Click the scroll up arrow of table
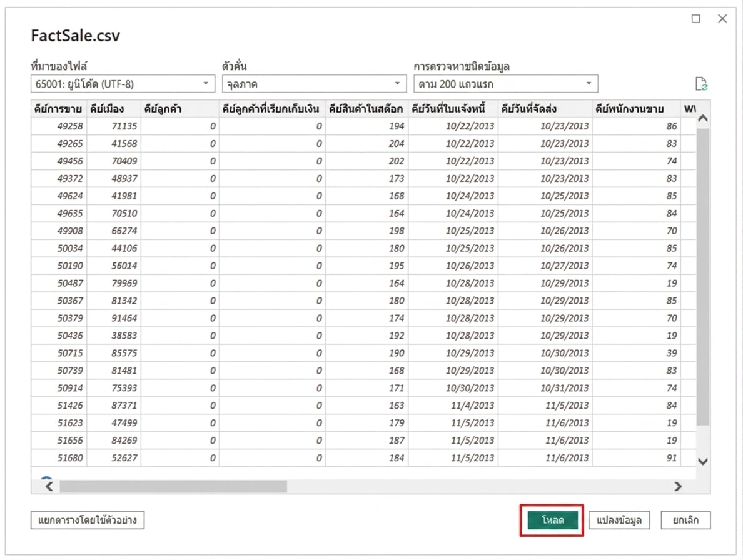The width and height of the screenshot is (743, 560). click(703, 118)
